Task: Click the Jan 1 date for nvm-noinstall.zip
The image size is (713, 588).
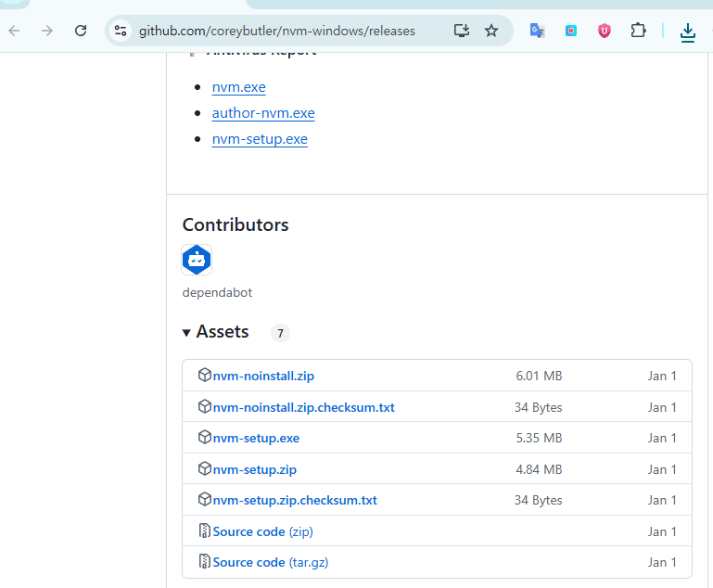Action: tap(662, 377)
